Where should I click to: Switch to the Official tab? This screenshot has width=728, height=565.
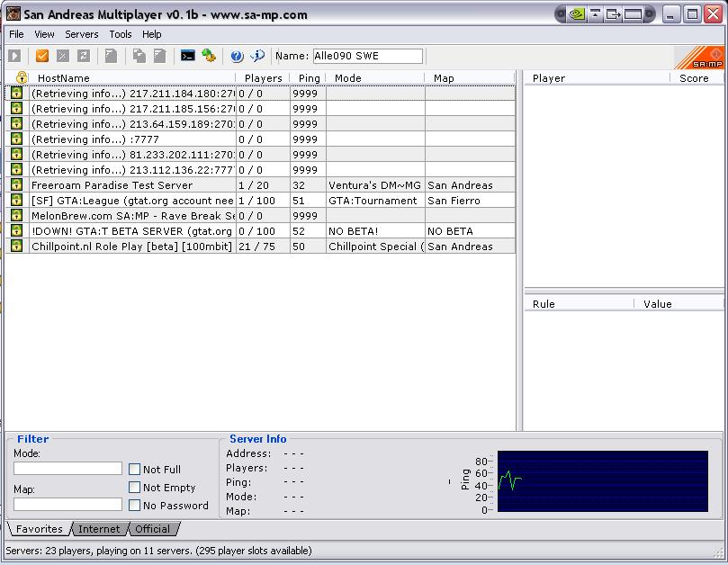tap(152, 529)
